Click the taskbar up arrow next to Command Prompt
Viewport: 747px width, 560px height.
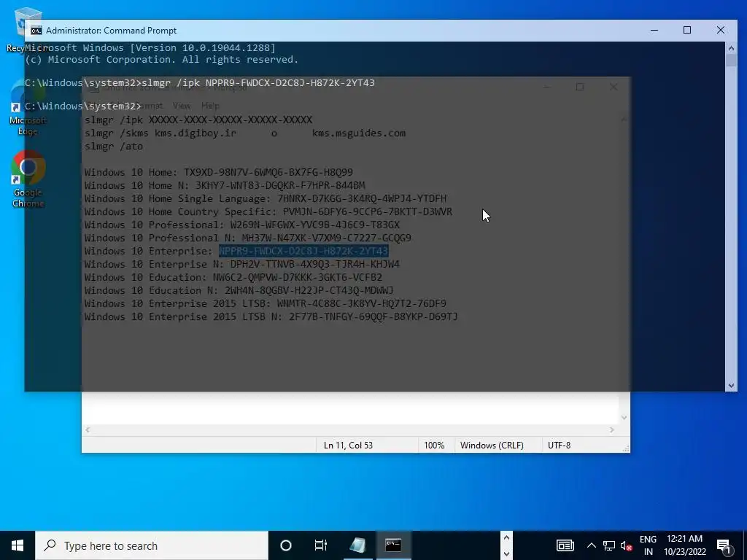pyautogui.click(x=506, y=537)
